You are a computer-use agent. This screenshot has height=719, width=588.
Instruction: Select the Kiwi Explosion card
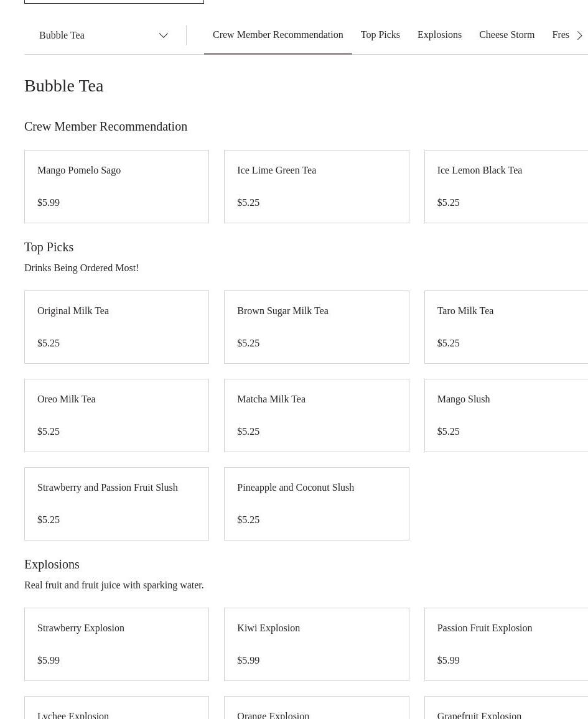click(x=316, y=644)
